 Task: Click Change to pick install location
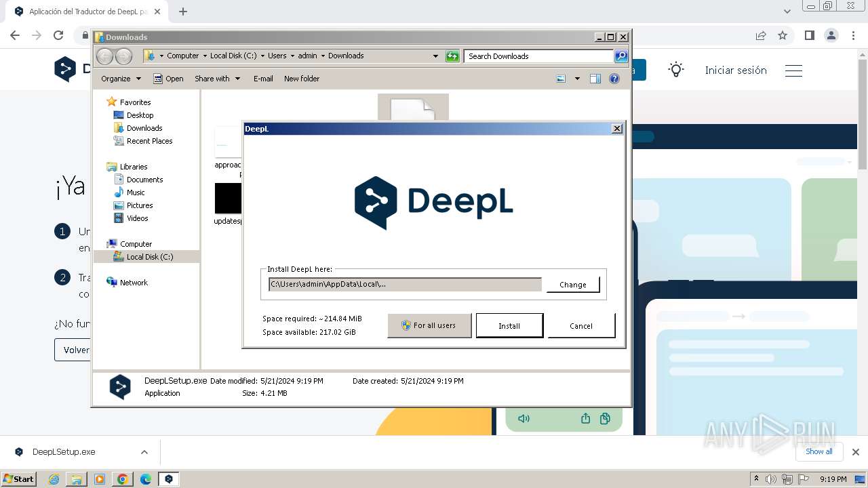[573, 285]
